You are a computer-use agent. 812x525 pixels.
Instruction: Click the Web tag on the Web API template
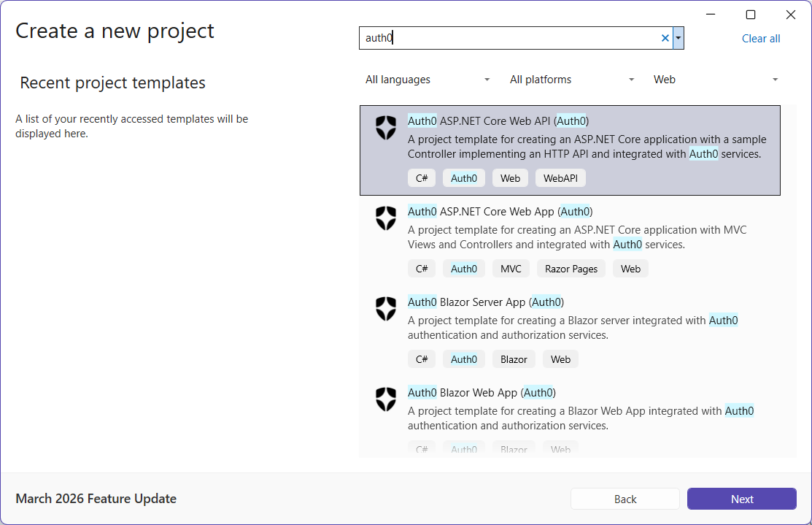click(x=510, y=177)
